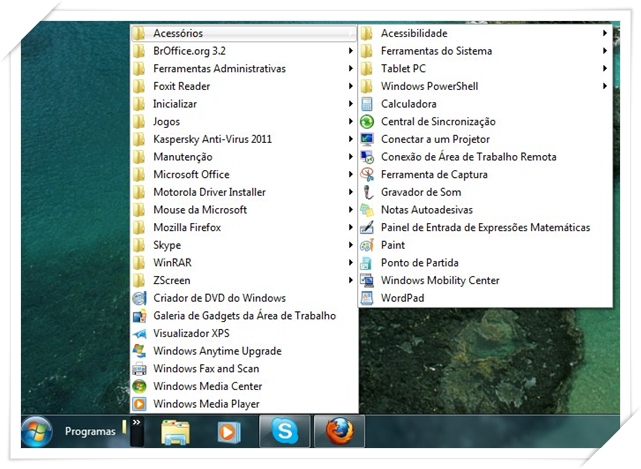The image size is (641, 469).
Task: Click the Paint palette icon
Action: [x=367, y=245]
